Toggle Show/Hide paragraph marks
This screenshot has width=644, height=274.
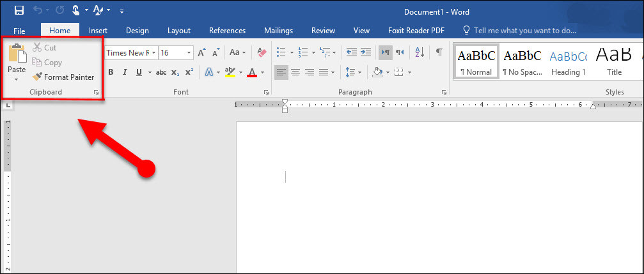coord(439,52)
